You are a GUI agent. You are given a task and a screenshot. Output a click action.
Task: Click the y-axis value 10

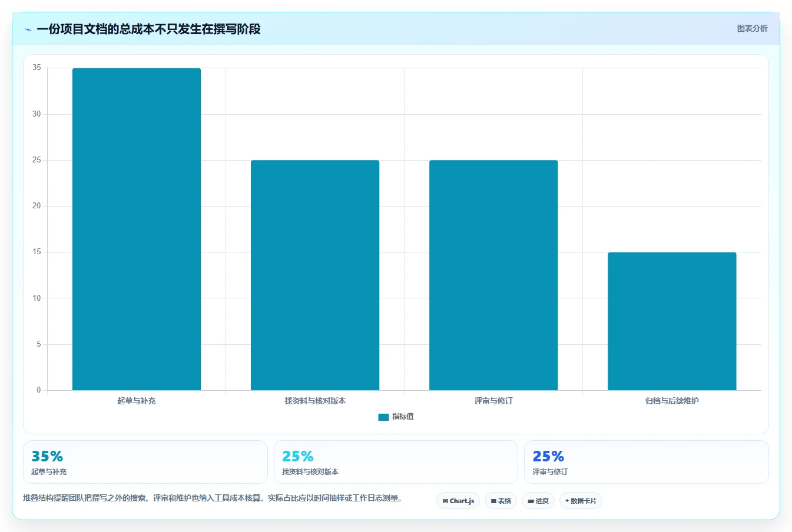(x=37, y=298)
